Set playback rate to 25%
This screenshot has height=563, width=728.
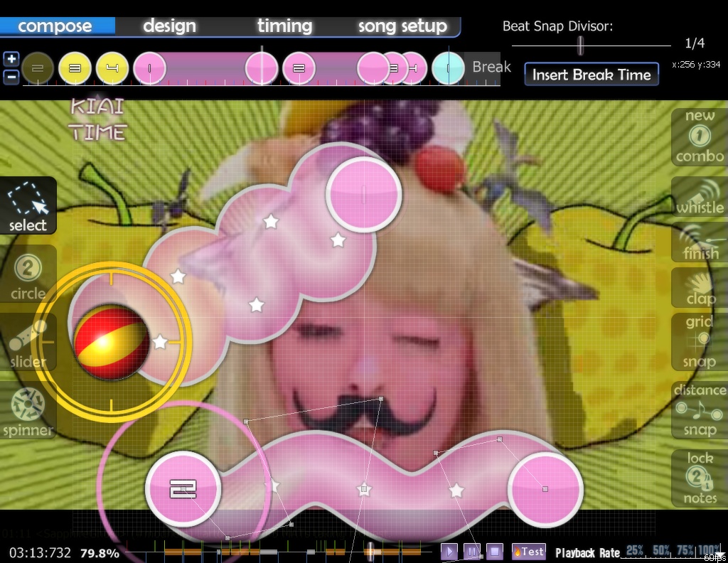tap(634, 550)
